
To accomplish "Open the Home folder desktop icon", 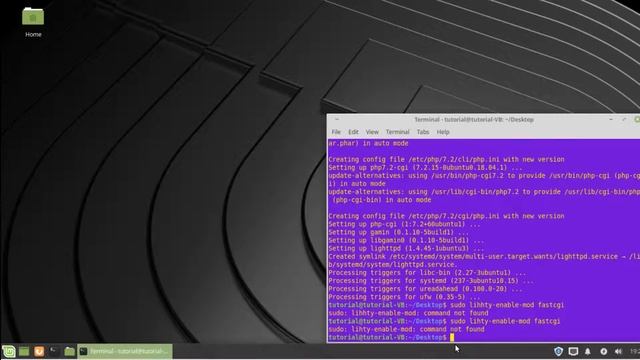I will point(33,22).
